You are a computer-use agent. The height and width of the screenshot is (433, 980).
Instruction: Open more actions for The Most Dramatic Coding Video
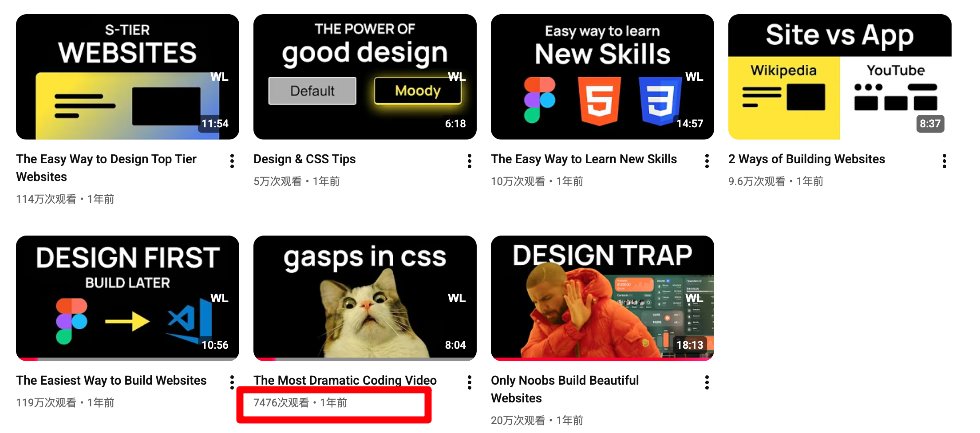point(470,382)
